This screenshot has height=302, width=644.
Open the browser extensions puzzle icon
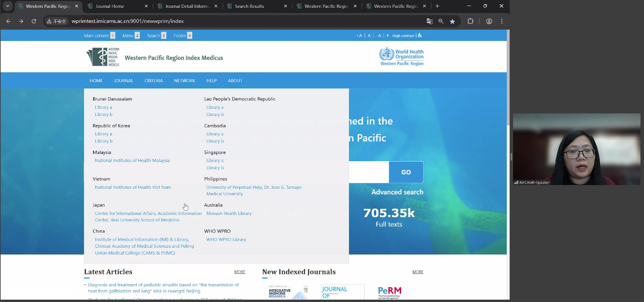[471, 21]
